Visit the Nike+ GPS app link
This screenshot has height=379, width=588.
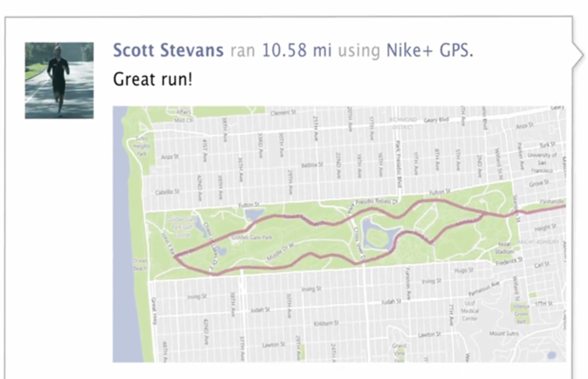pos(430,50)
